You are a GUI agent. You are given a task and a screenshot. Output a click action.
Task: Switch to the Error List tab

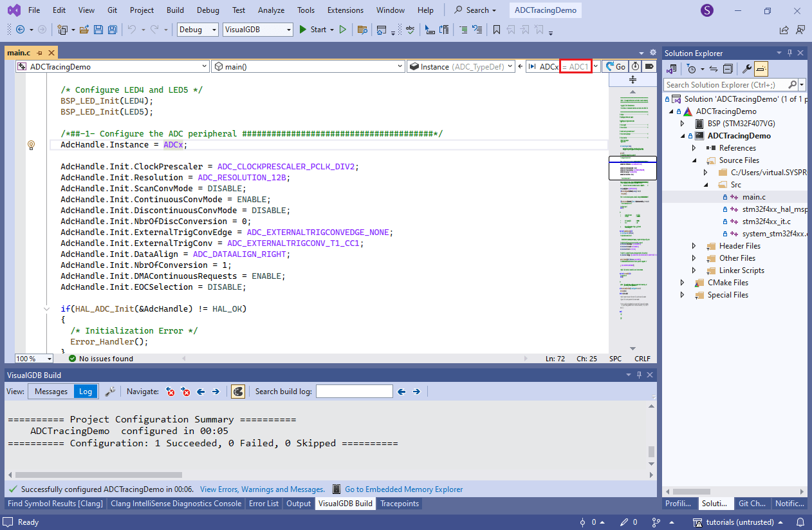[x=264, y=504]
